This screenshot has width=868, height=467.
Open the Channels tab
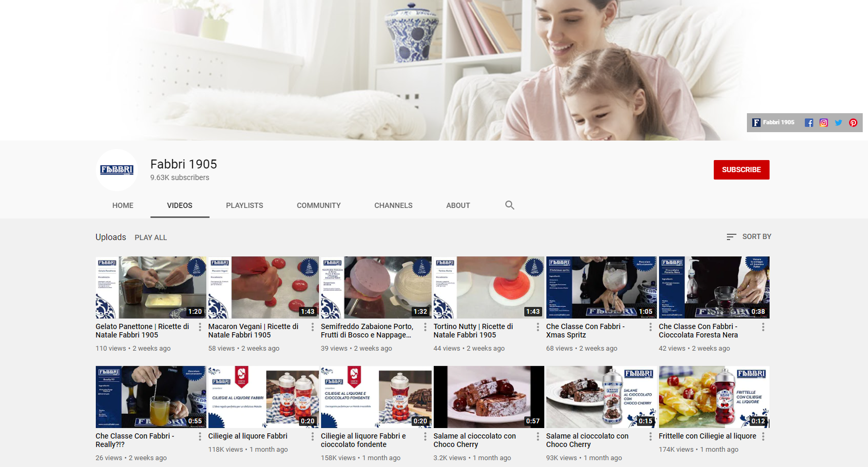pyautogui.click(x=393, y=205)
